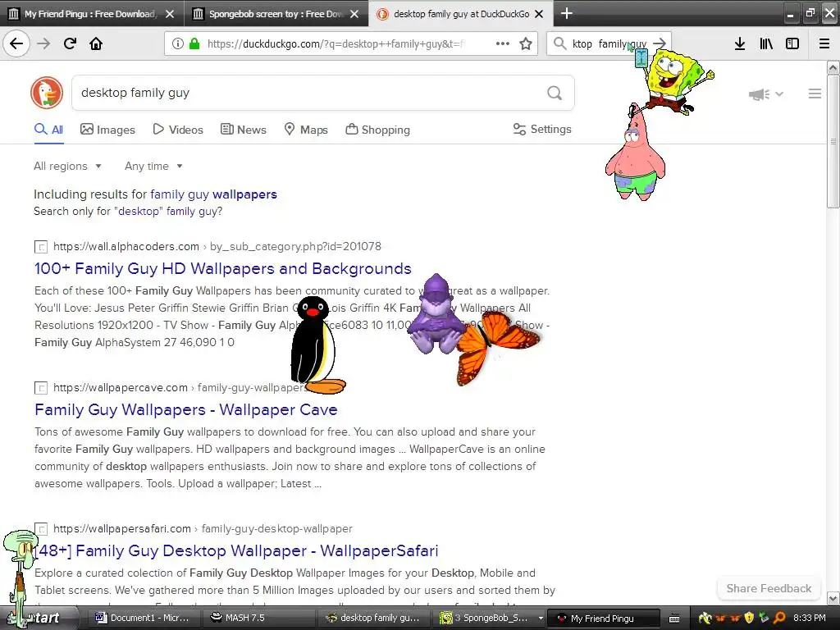Show site information in the address bar
The height and width of the screenshot is (630, 840).
[x=177, y=43]
